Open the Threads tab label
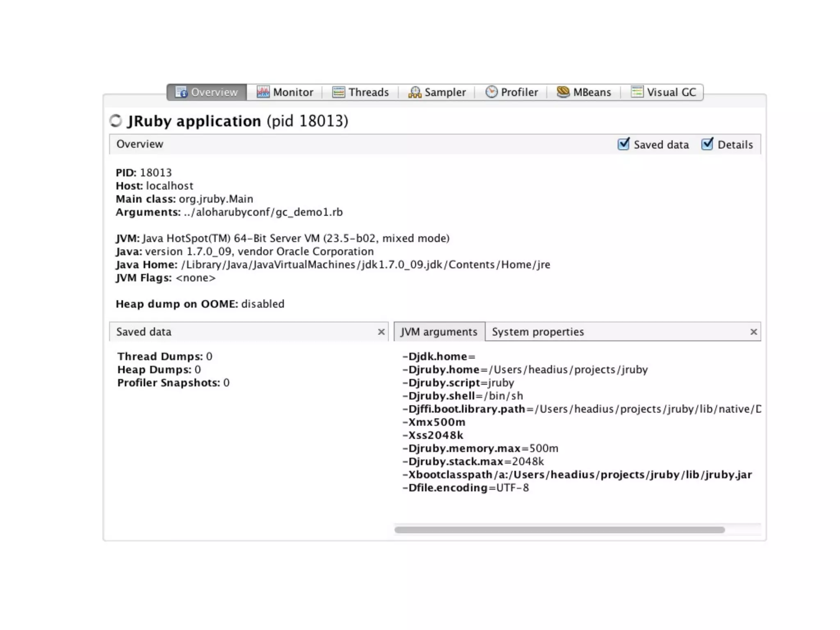 [x=368, y=92]
